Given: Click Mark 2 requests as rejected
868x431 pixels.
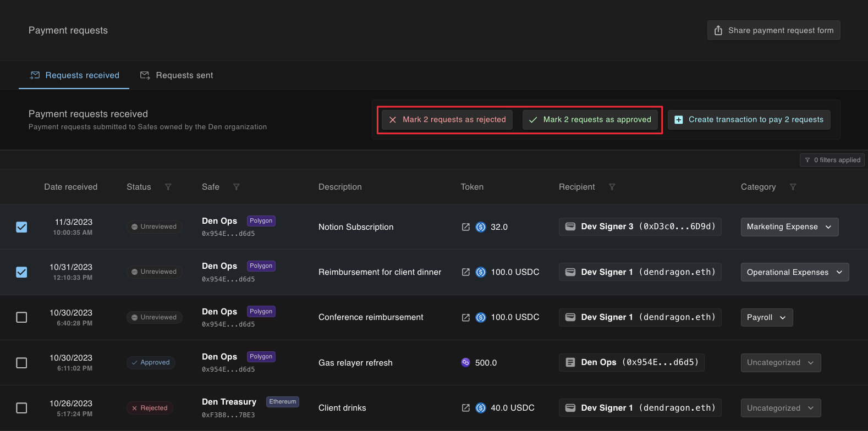Looking at the screenshot, I should click(x=447, y=120).
